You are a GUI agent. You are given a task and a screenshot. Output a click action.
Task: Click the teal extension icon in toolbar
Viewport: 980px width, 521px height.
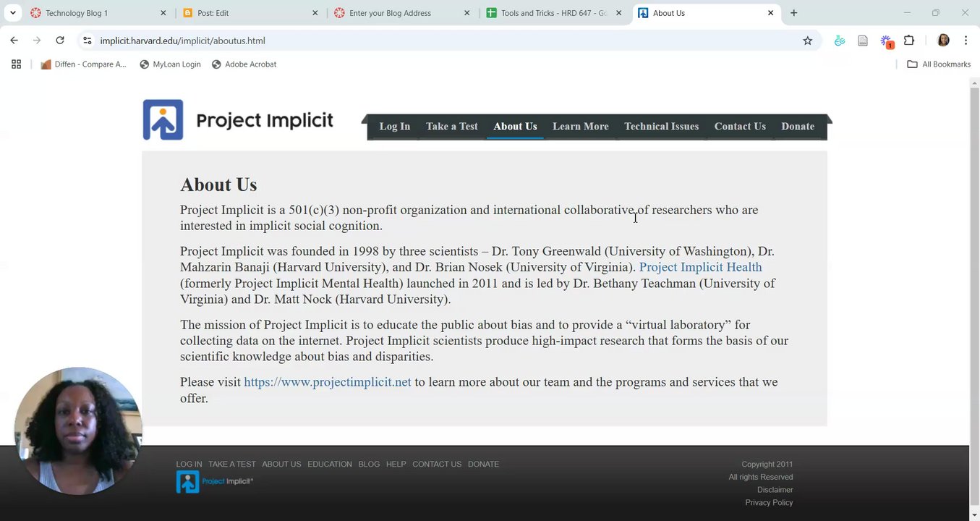click(x=840, y=41)
